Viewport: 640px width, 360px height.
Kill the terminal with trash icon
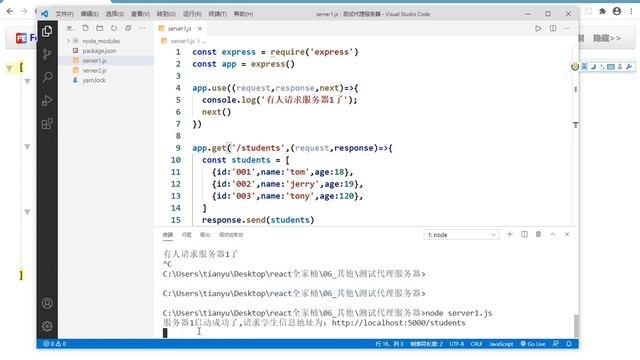coord(538,234)
